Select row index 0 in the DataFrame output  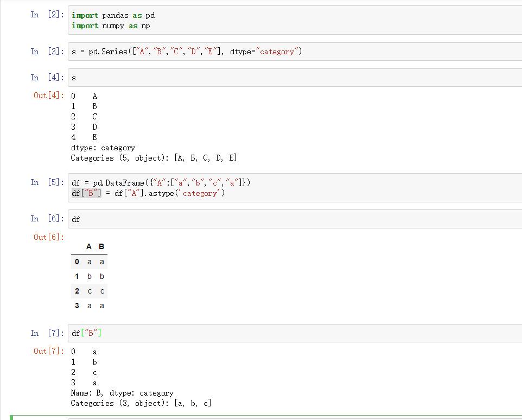[x=77, y=262]
